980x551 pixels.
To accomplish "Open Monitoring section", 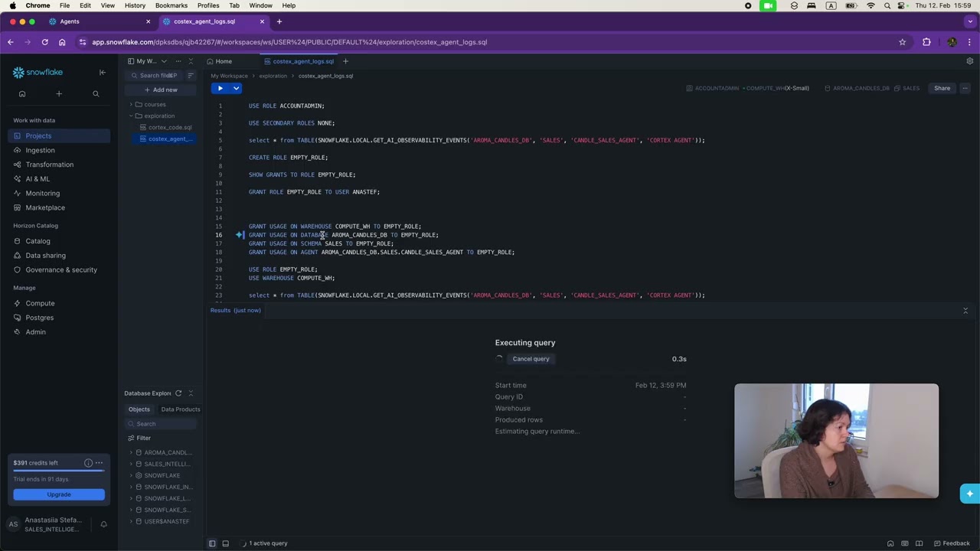I will (x=59, y=194).
